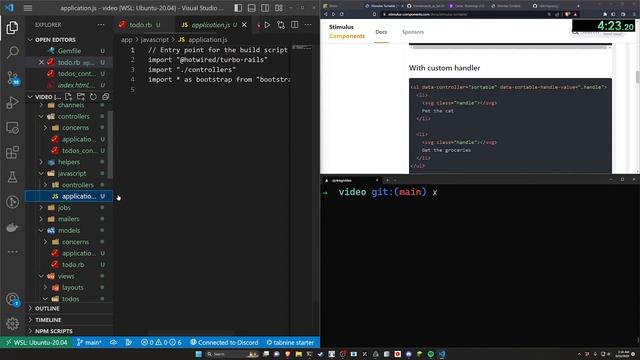Open Sponsors tab on Stimulus Components page
The image size is (640, 360).
tap(413, 32)
